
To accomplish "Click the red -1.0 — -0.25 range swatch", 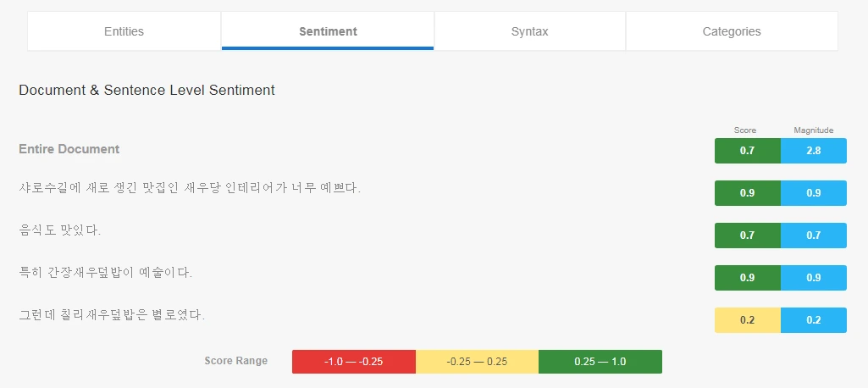I will (353, 362).
